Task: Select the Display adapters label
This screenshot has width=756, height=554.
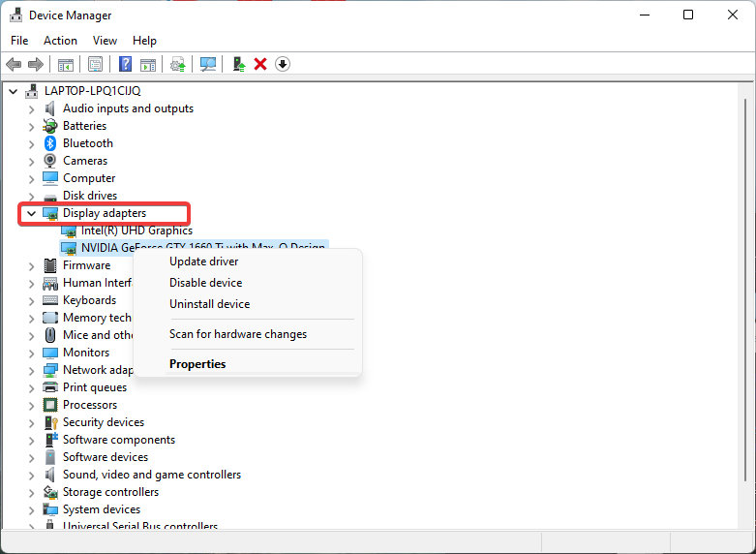Action: point(105,213)
